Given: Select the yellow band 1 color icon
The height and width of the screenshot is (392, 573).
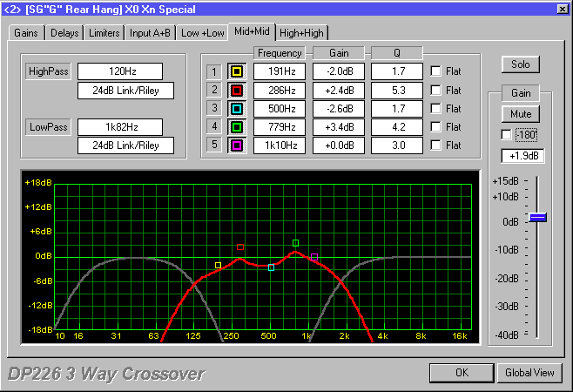Looking at the screenshot, I should 236,71.
